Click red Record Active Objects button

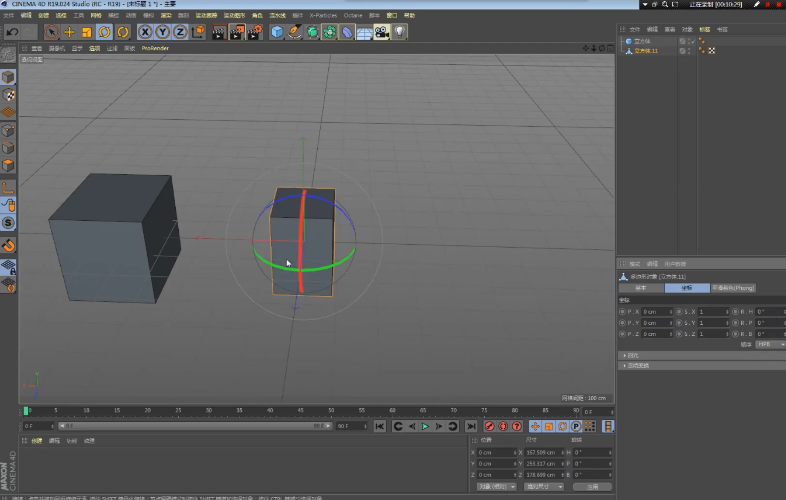tap(489, 426)
